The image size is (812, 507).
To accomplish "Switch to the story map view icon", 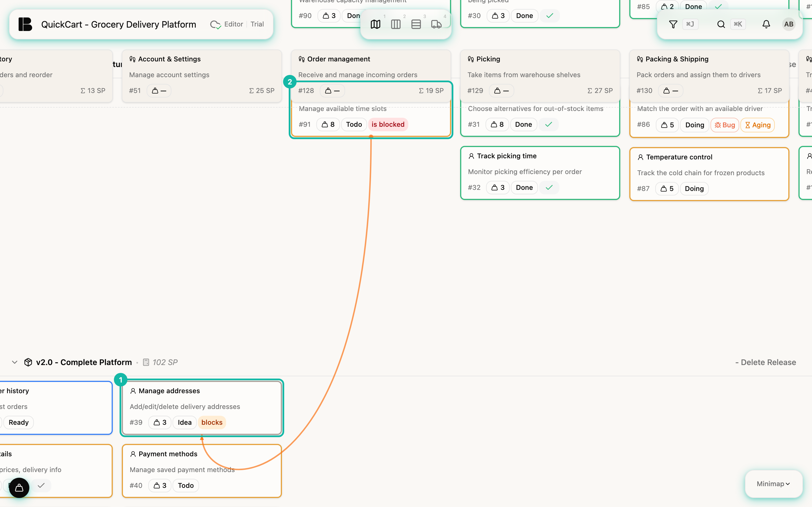I will click(376, 24).
